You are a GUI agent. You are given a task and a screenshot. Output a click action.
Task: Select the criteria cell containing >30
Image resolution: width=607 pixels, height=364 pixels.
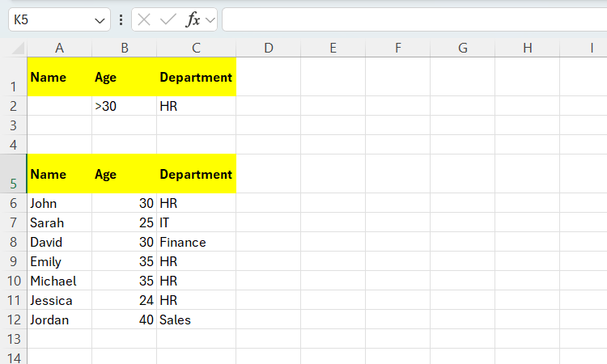tap(124, 106)
